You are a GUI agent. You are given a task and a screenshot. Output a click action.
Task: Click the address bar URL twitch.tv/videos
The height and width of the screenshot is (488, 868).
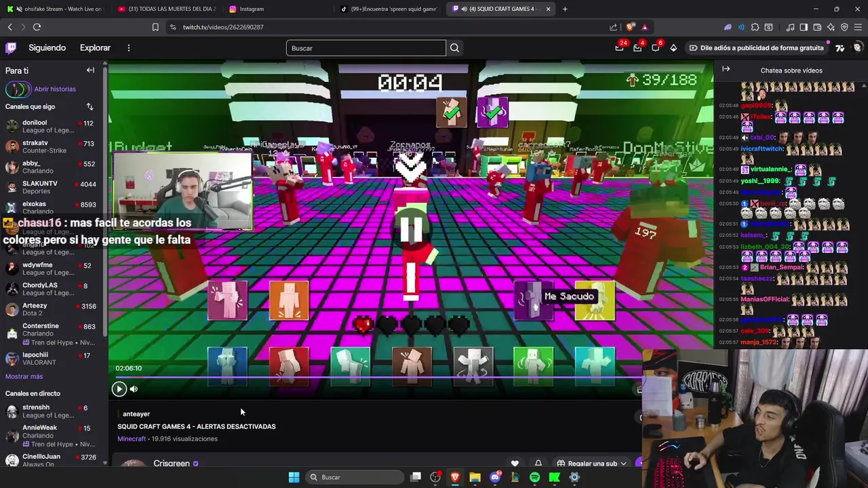[x=223, y=27]
